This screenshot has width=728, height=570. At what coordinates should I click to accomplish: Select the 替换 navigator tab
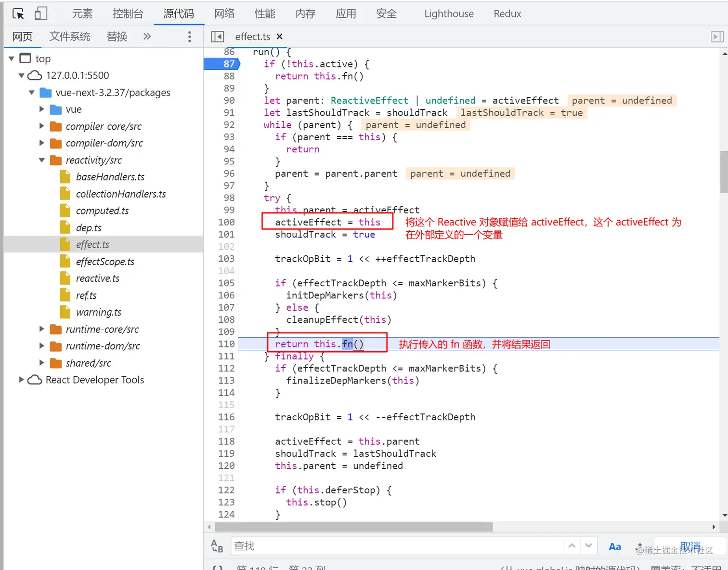coord(117,37)
